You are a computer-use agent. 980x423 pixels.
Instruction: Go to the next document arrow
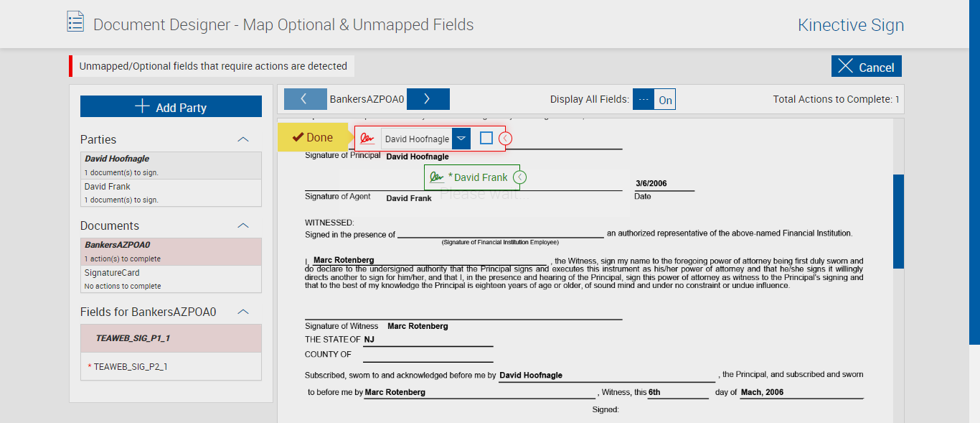tap(428, 99)
